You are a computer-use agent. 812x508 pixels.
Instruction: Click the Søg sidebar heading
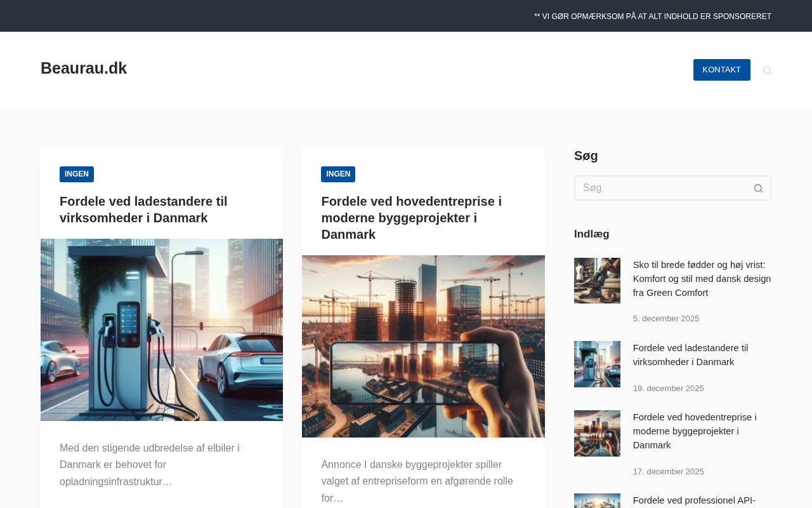pyautogui.click(x=586, y=156)
